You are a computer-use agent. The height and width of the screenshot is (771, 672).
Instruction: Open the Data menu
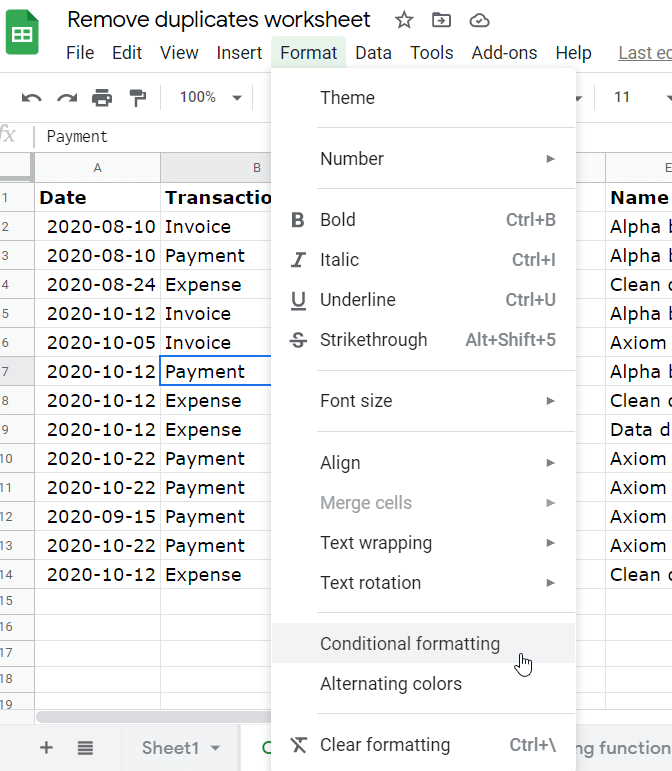pyautogui.click(x=374, y=53)
